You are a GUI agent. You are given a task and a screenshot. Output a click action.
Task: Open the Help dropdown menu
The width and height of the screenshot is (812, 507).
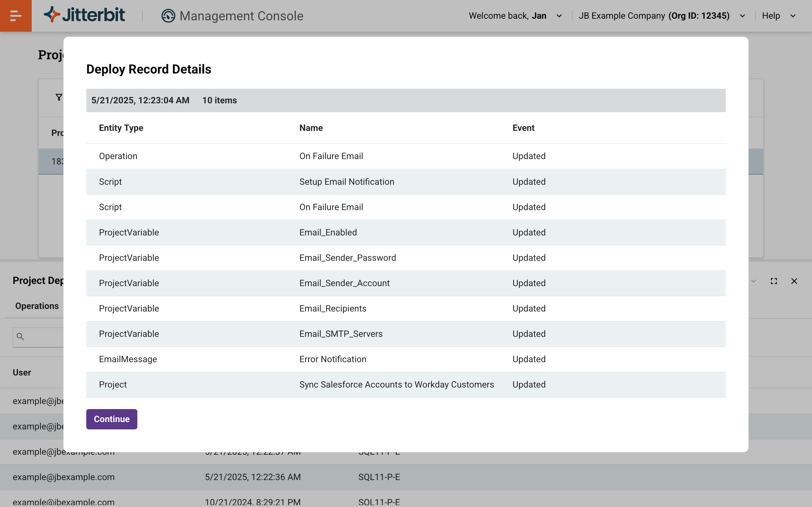pyautogui.click(x=778, y=16)
